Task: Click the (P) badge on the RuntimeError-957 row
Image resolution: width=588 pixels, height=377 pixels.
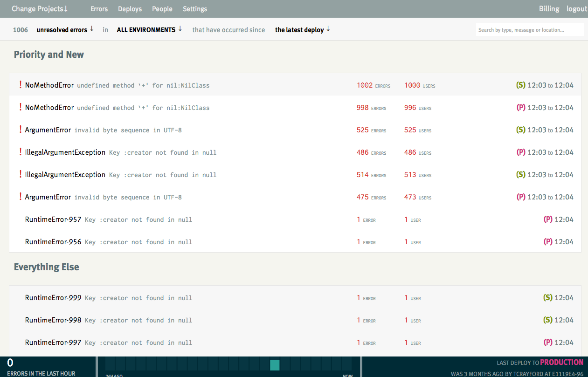Action: click(x=548, y=219)
